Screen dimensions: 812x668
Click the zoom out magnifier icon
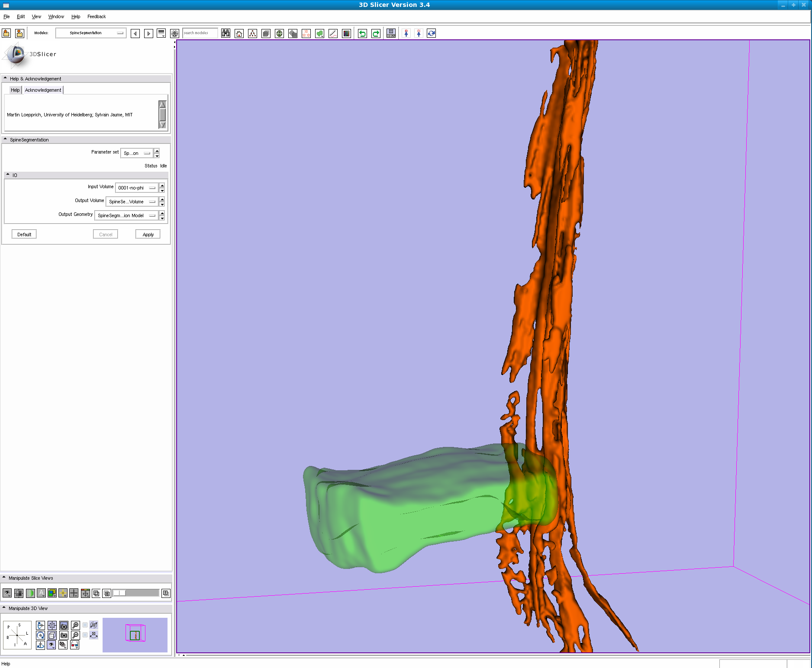[x=75, y=635]
